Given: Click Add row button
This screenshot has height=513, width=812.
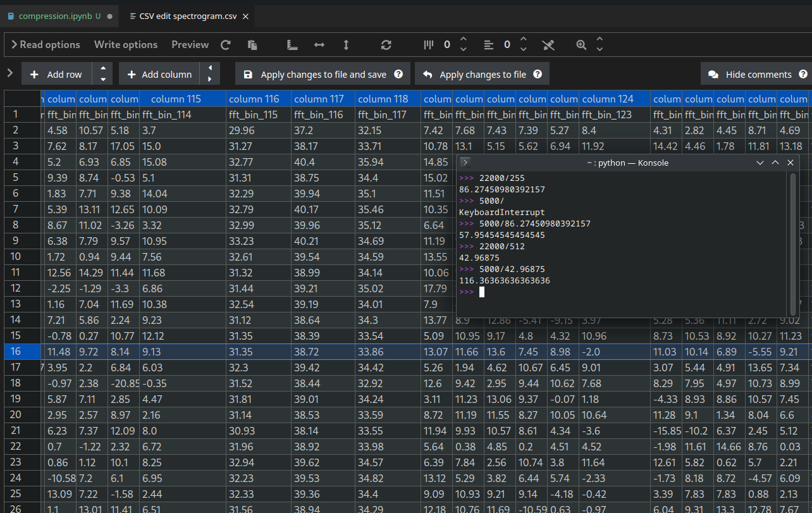Looking at the screenshot, I should pos(56,74).
